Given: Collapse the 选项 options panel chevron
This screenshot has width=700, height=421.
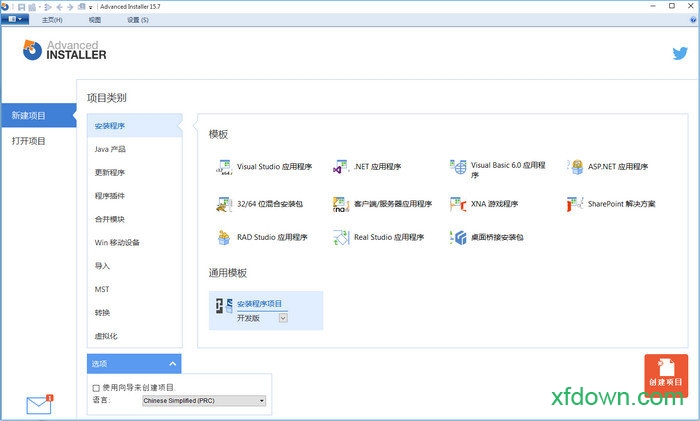Looking at the screenshot, I should [172, 364].
